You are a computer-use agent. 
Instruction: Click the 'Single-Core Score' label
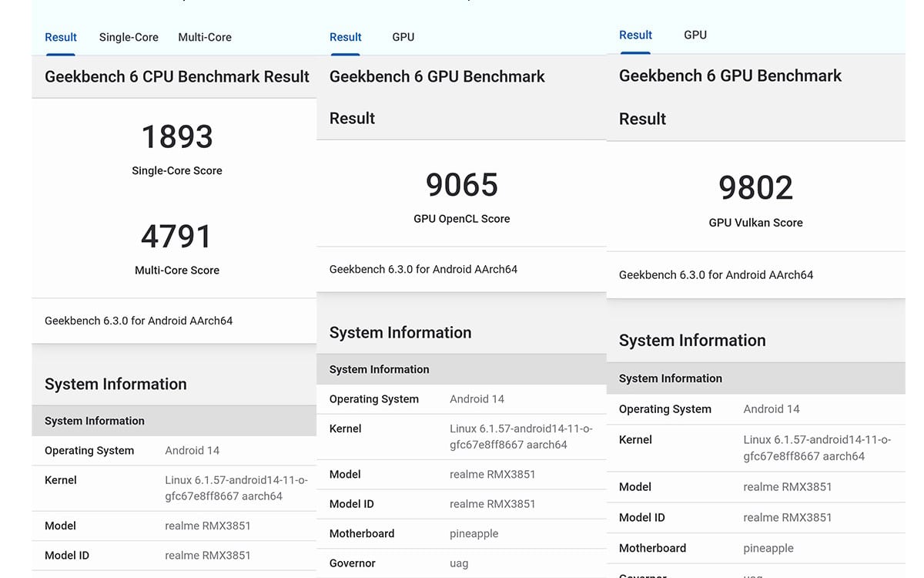point(177,171)
